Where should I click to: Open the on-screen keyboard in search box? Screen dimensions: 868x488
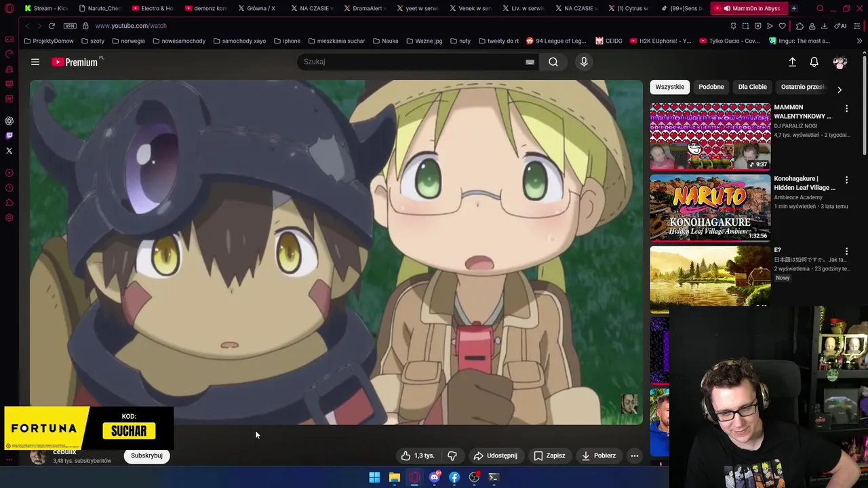point(530,62)
